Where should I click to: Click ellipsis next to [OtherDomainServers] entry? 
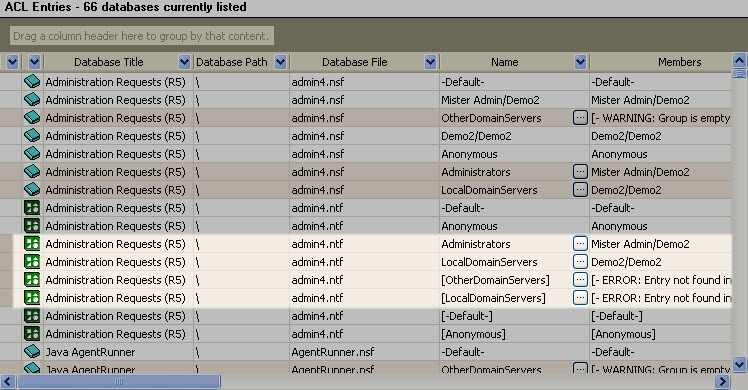(580, 279)
